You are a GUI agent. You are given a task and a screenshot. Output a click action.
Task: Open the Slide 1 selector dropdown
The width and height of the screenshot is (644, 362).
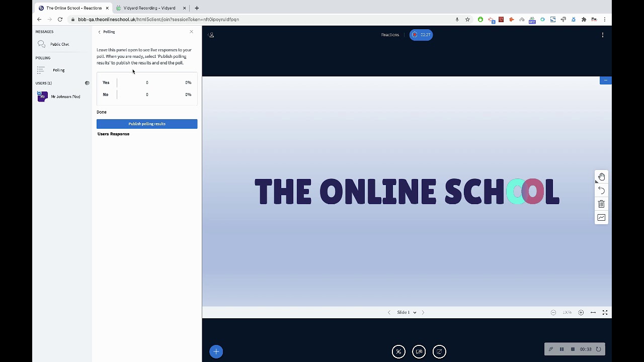pyautogui.click(x=407, y=312)
